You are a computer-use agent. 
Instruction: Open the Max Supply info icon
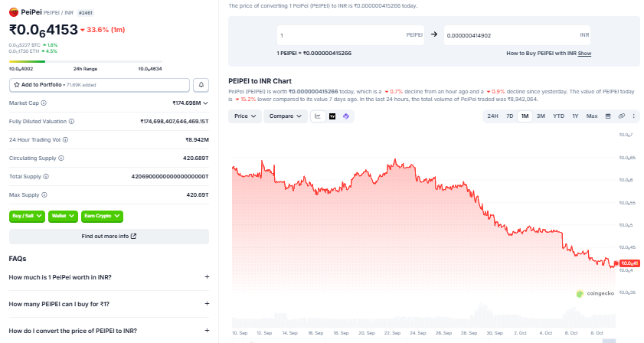44,195
